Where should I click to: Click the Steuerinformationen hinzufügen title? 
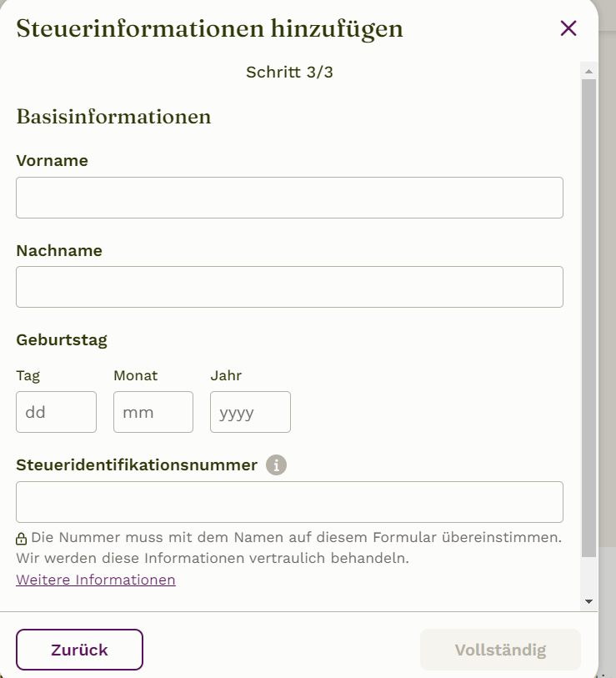click(x=210, y=29)
